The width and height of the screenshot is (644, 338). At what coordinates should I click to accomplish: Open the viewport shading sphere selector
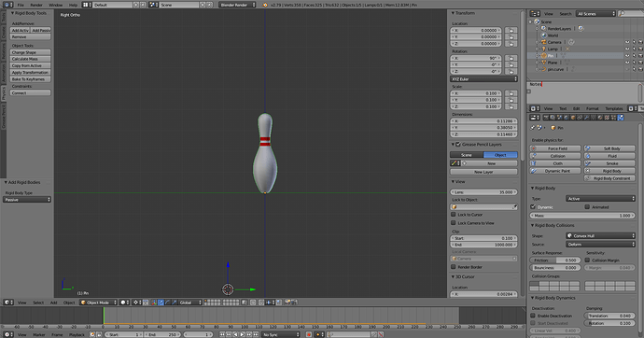(x=125, y=303)
